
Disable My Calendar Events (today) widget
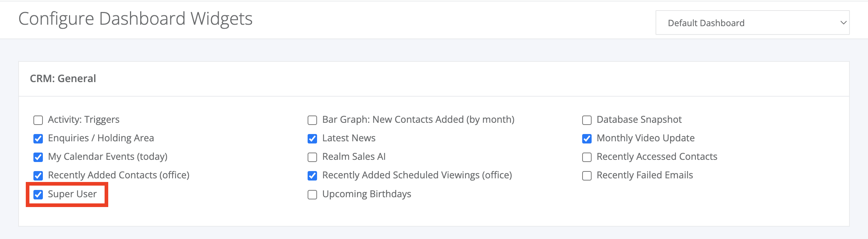[x=38, y=157]
